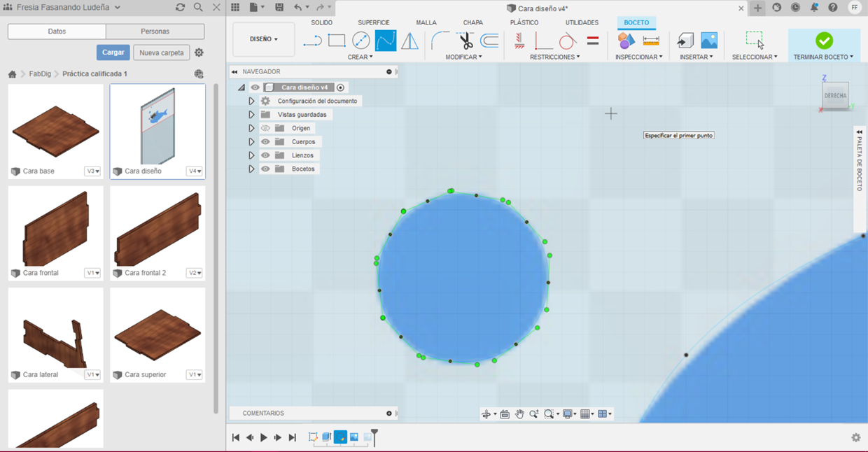Open the DISEÑO workspace dropdown
Viewport: 868px width, 452px height.
click(x=264, y=40)
